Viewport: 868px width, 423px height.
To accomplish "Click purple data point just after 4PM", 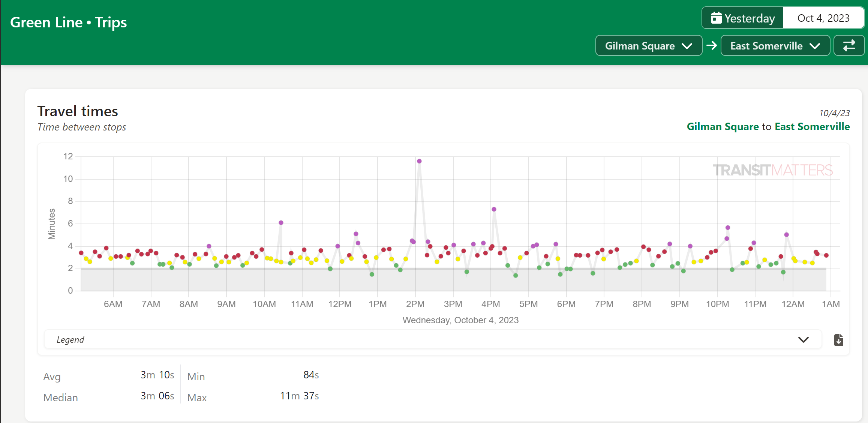I will click(494, 209).
